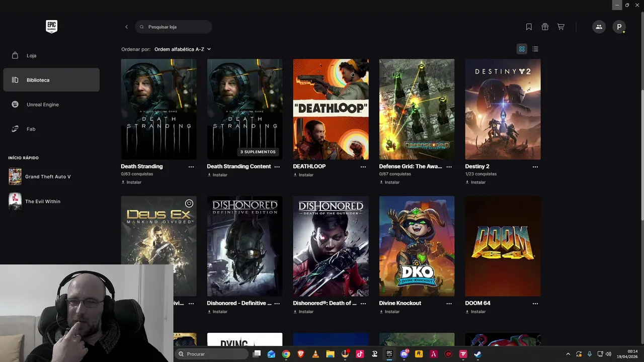Viewport: 644px width, 362px height.
Task: Go back with the arrow beside search
Action: (126, 27)
